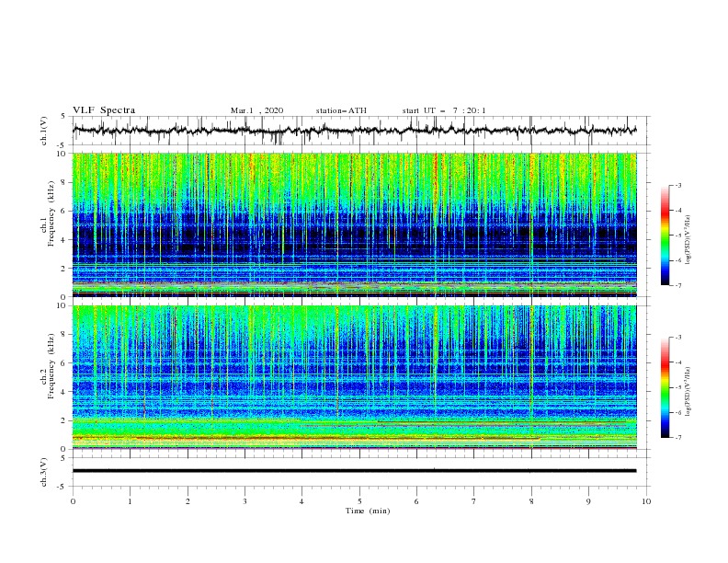The image size is (728, 563).
Task: Click the "start UT = 7 :20: 1" text
Action: click(x=444, y=110)
